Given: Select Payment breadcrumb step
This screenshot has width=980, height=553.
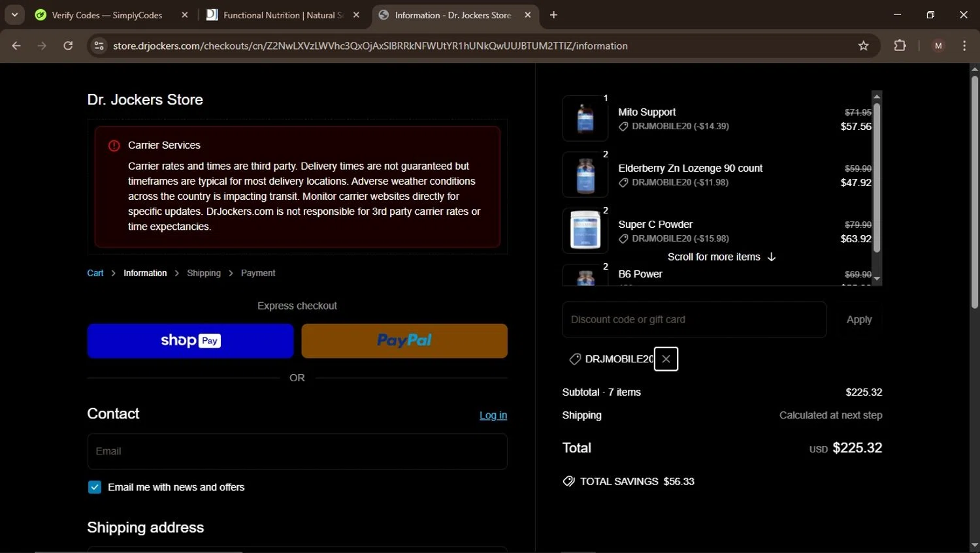Looking at the screenshot, I should (258, 273).
